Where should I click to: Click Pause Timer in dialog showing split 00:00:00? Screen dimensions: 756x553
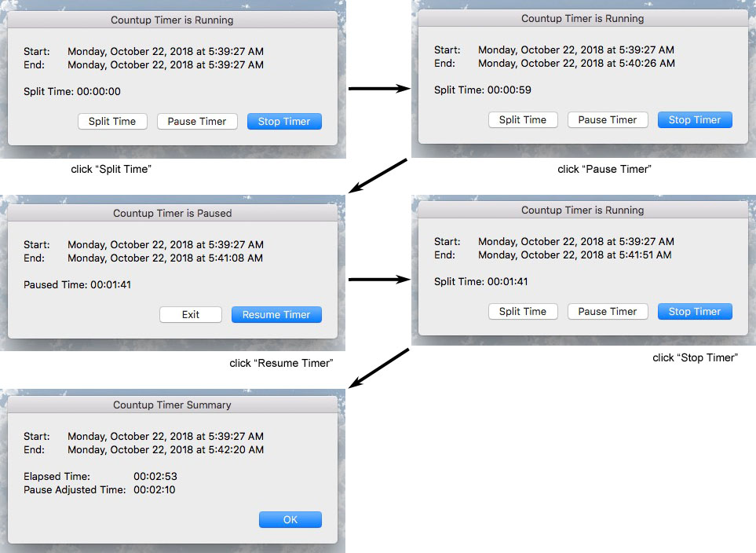(x=197, y=122)
